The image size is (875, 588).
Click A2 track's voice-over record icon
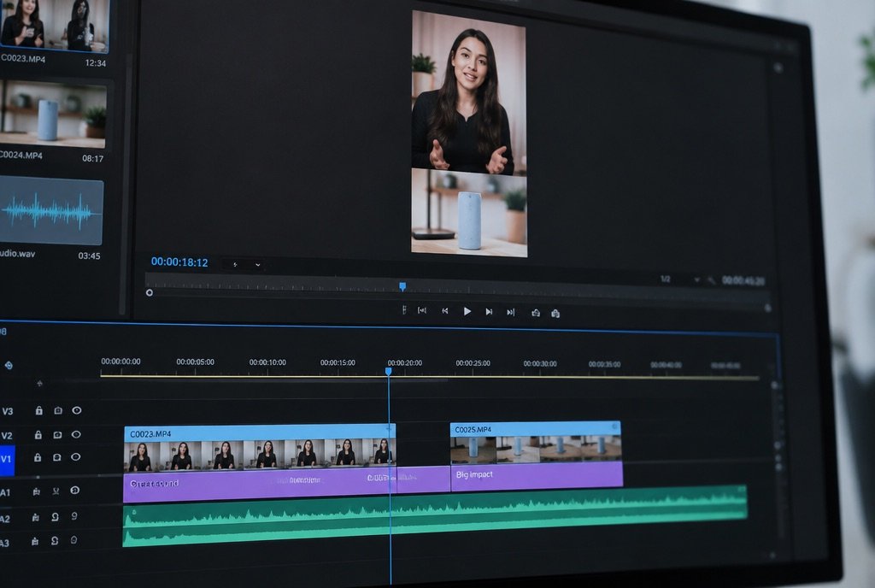(x=74, y=516)
